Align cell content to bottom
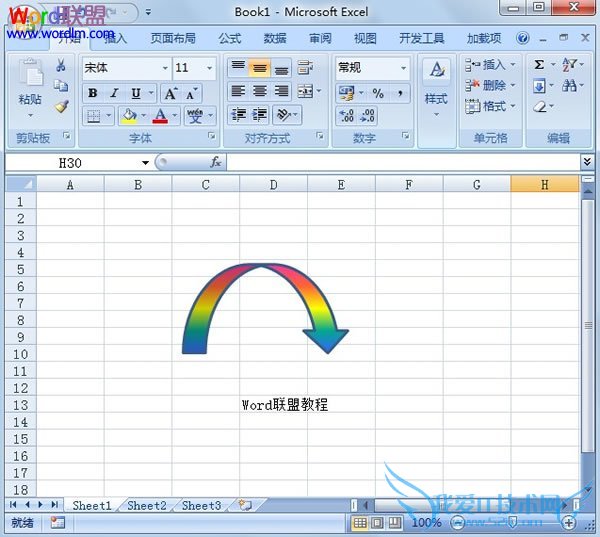Viewport: 600px width, 537px height. click(x=281, y=68)
